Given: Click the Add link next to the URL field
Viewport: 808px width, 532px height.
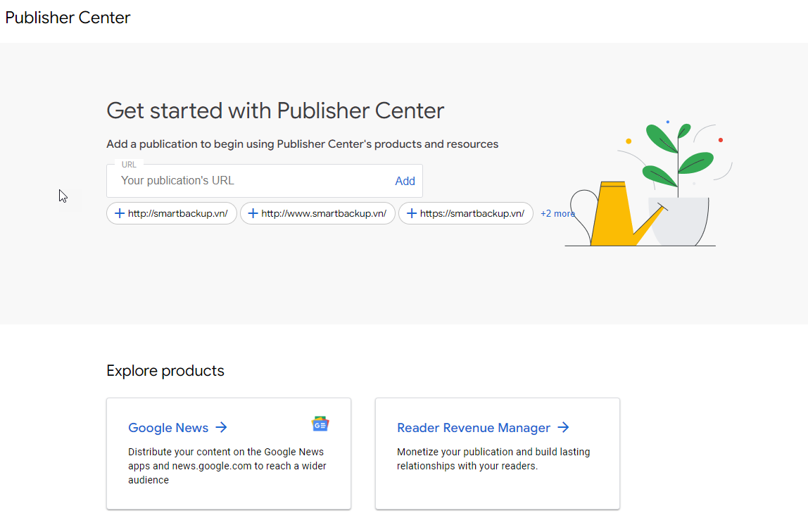Looking at the screenshot, I should pyautogui.click(x=405, y=181).
